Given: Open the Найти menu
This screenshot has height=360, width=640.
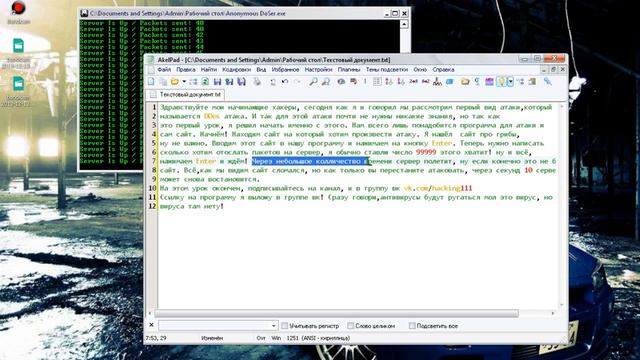Looking at the screenshot, I should point(209,70).
